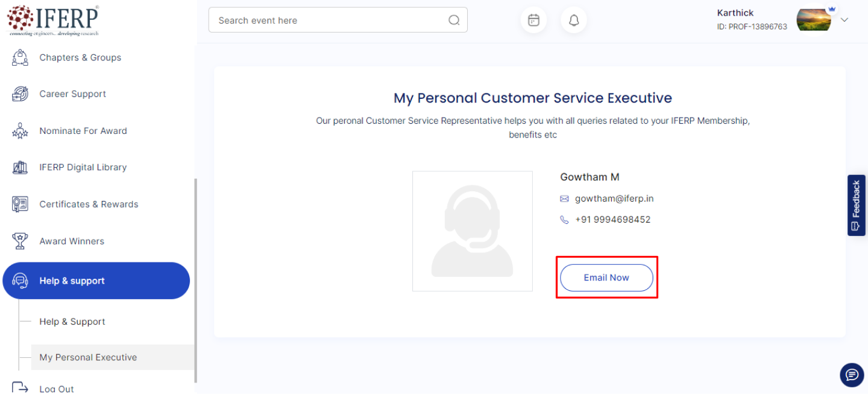Open Nominate For Award menu item

pos(83,131)
